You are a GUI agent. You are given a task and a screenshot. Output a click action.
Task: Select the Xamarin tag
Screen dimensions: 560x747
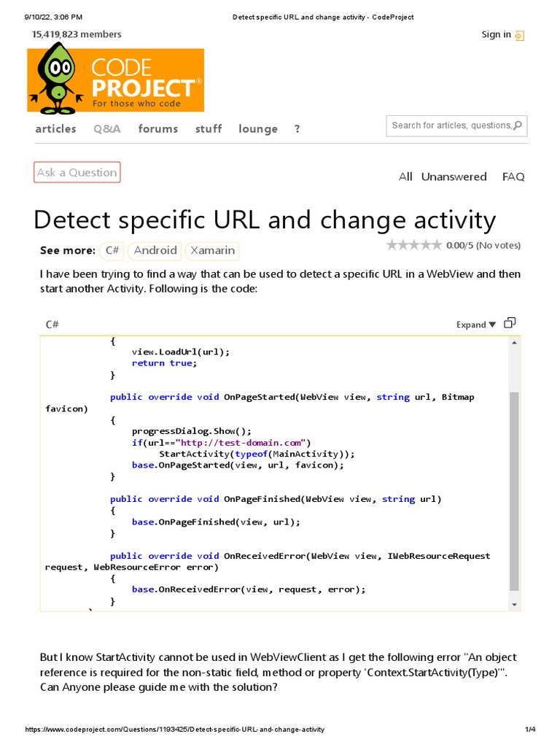pos(212,251)
